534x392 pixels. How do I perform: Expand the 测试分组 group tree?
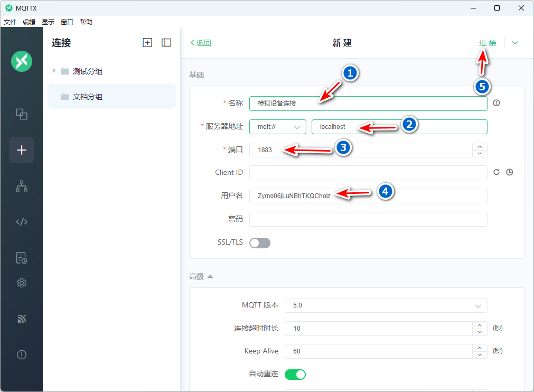click(x=54, y=71)
